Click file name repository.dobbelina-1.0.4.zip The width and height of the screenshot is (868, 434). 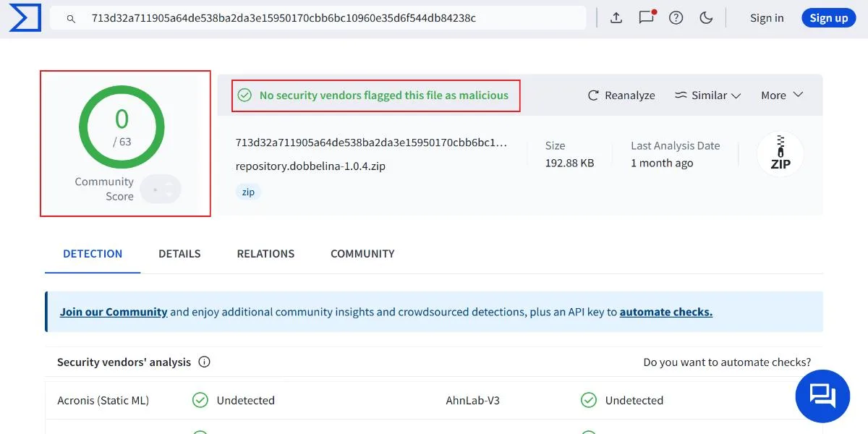[310, 166]
